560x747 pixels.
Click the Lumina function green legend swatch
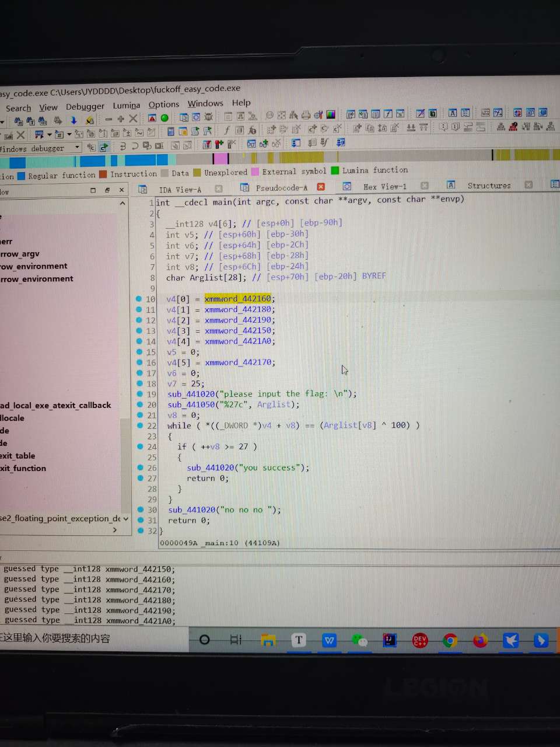coord(335,170)
